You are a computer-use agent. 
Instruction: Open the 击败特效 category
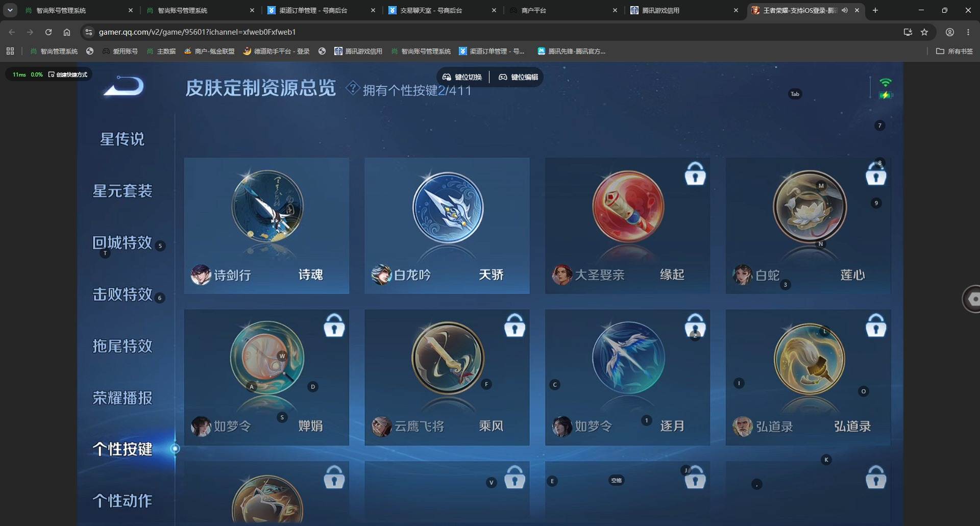coord(122,294)
